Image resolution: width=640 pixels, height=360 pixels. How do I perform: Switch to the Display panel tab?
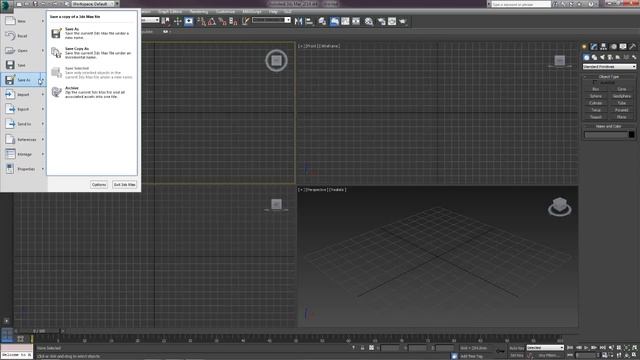pyautogui.click(x=623, y=47)
